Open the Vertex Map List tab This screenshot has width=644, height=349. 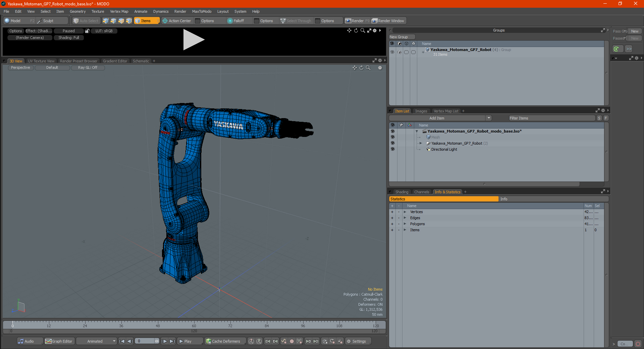pyautogui.click(x=446, y=111)
